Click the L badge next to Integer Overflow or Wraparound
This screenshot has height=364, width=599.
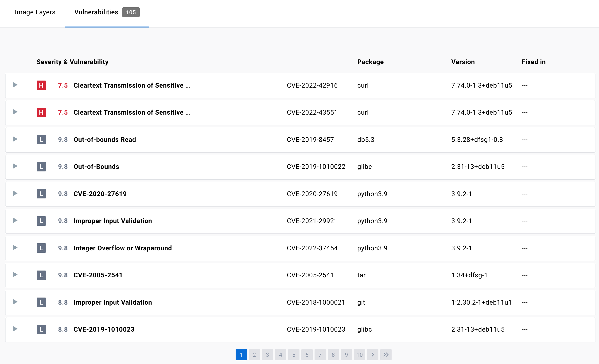(41, 248)
